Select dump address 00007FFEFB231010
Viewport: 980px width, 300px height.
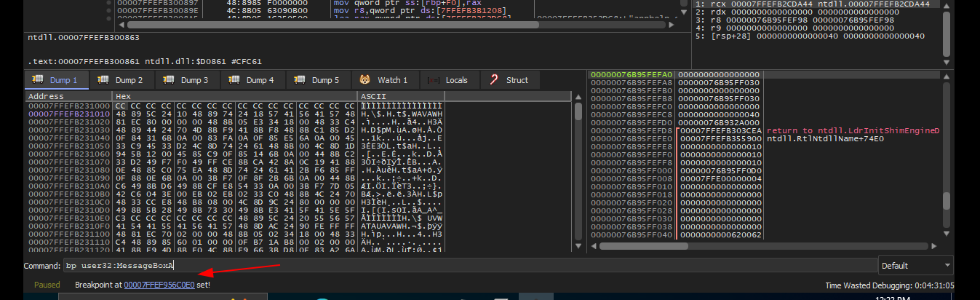pyautogui.click(x=69, y=113)
